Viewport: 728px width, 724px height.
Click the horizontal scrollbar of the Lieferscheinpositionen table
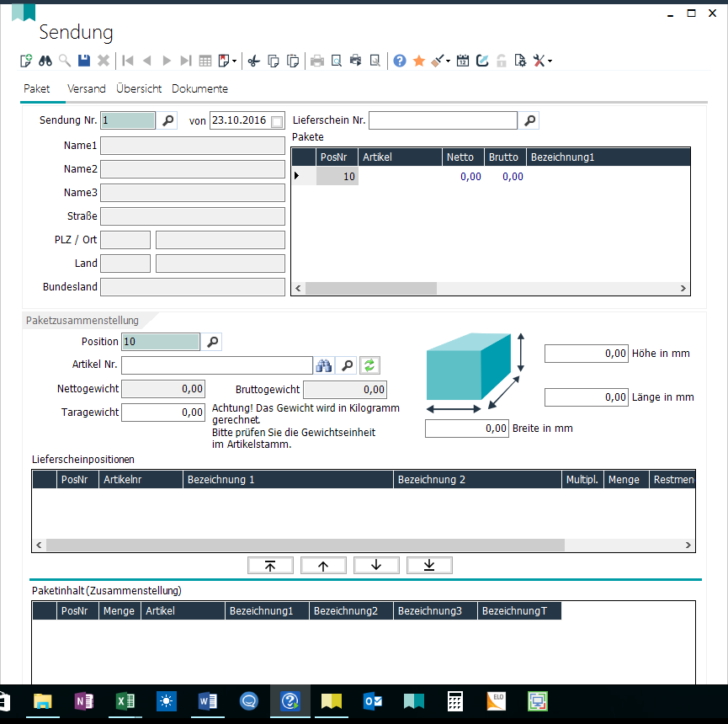tap(306, 546)
